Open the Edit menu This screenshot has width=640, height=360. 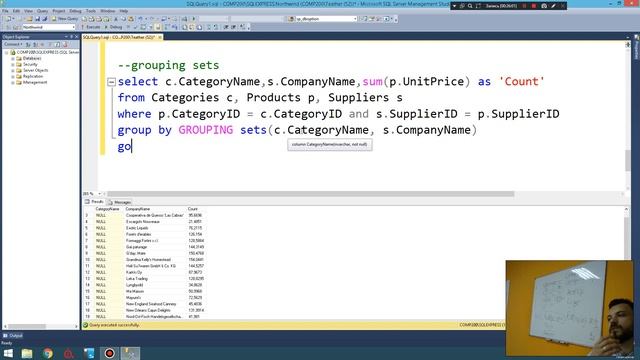(x=16, y=11)
